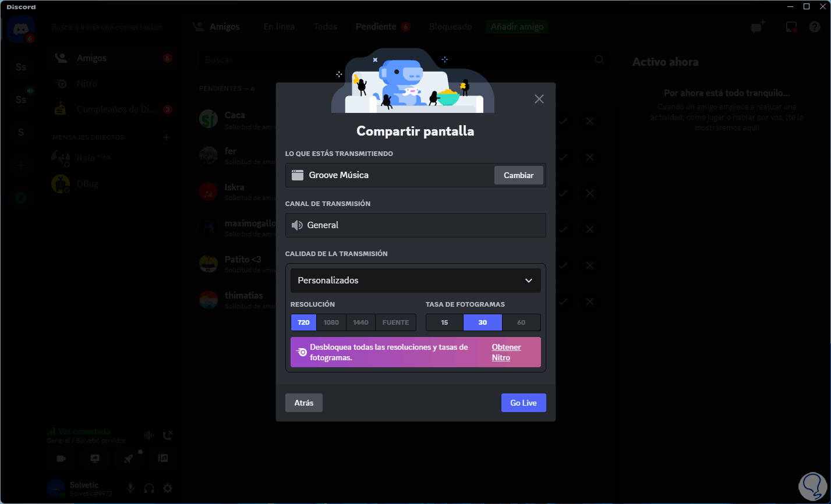The image size is (831, 504).
Task: Open the S server icon
Action: [21, 132]
